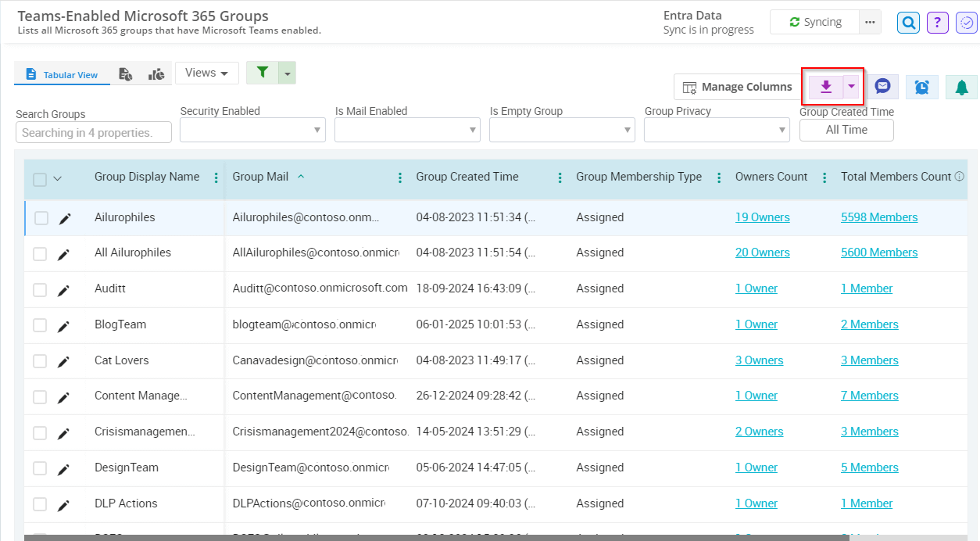Select the chart summary view icon
This screenshot has width=980, height=541.
(156, 73)
